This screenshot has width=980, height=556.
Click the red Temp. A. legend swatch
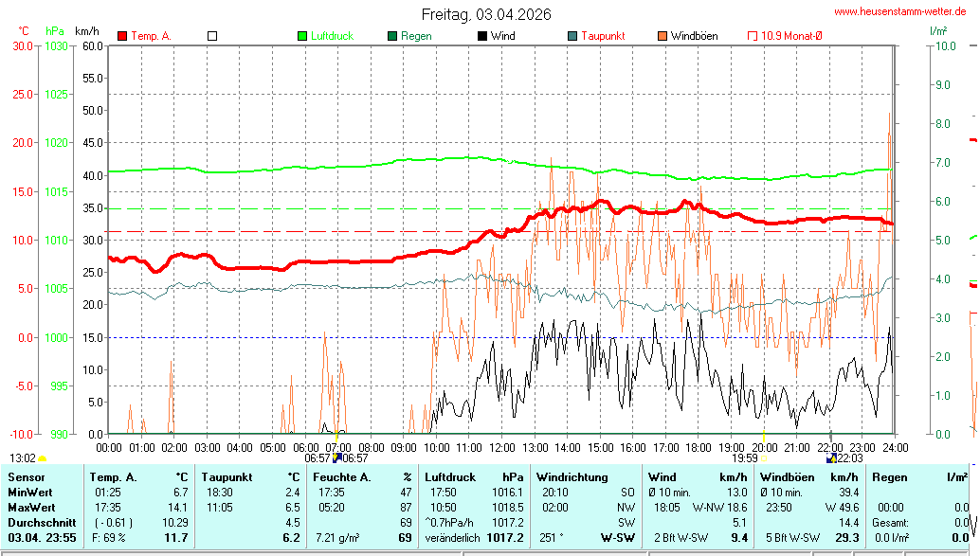click(122, 36)
